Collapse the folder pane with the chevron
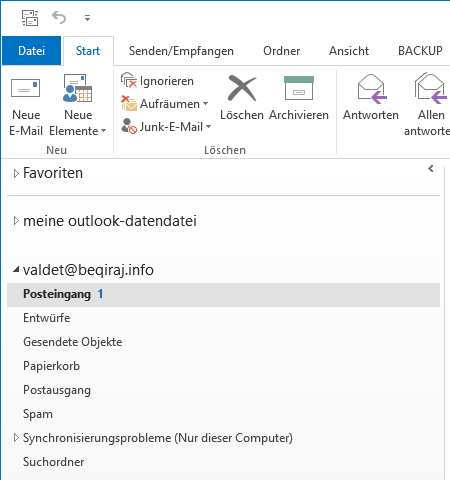Image resolution: width=450 pixels, height=480 pixels. point(431,169)
